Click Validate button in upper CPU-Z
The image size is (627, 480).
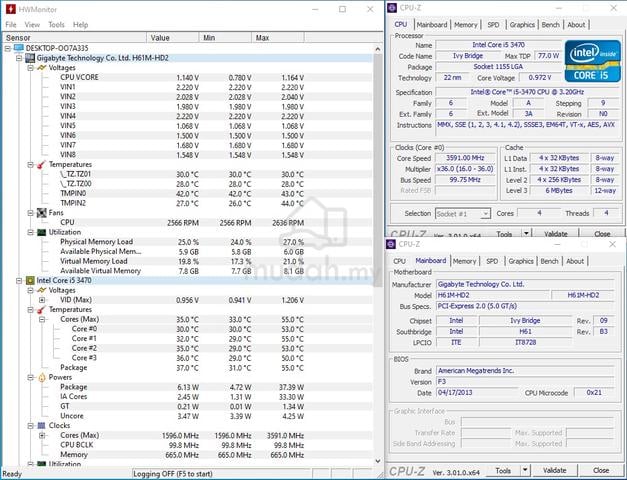click(x=556, y=234)
